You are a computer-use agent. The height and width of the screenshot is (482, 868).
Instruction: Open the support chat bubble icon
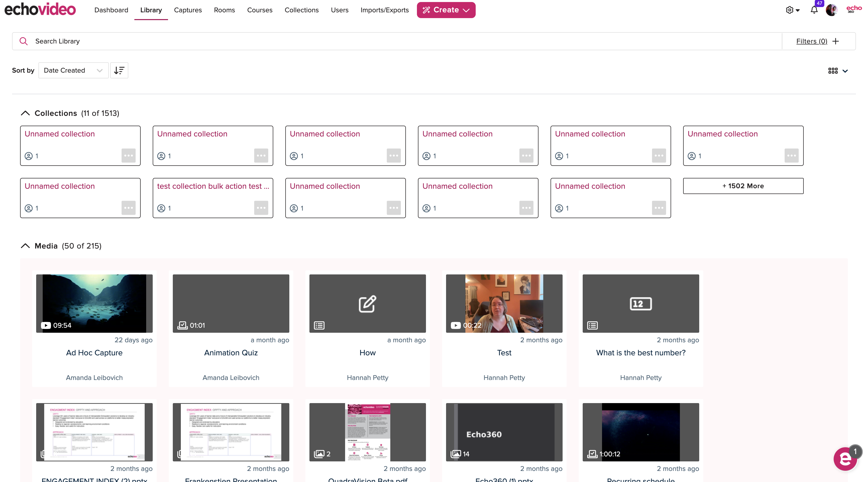click(845, 459)
